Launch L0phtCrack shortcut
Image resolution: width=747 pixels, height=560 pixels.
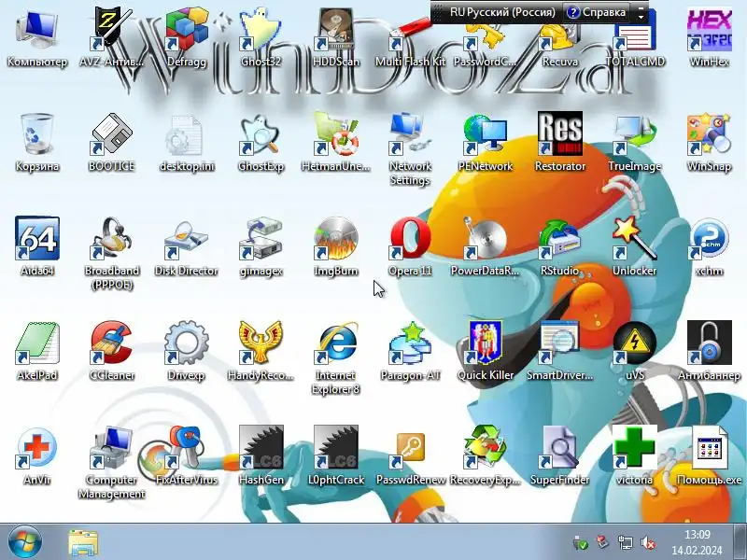pos(336,455)
